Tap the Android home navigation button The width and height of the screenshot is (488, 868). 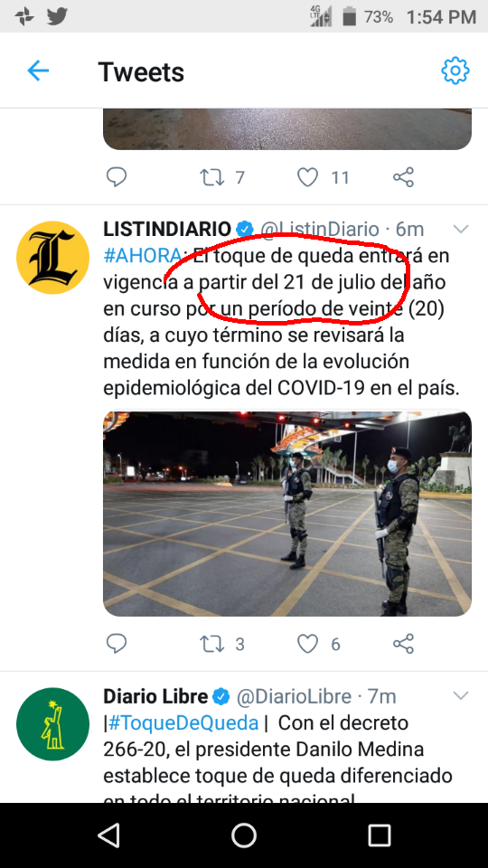pos(243,835)
